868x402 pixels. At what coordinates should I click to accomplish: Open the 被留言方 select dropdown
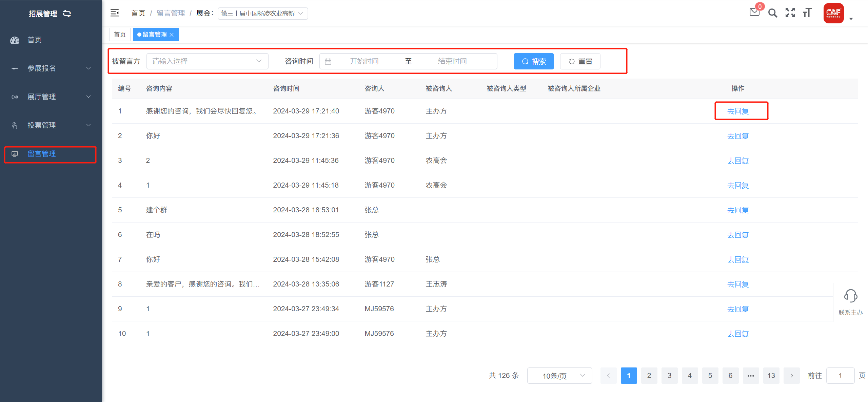(207, 61)
